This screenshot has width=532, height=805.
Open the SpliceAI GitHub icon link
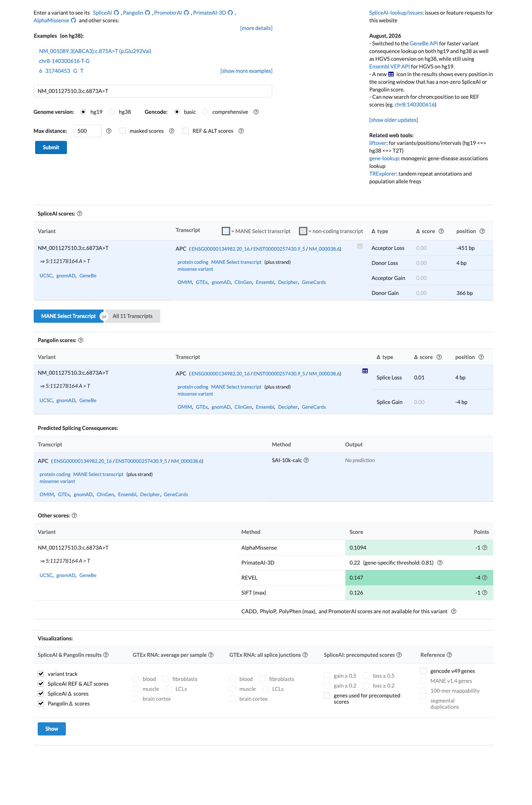[x=116, y=13]
